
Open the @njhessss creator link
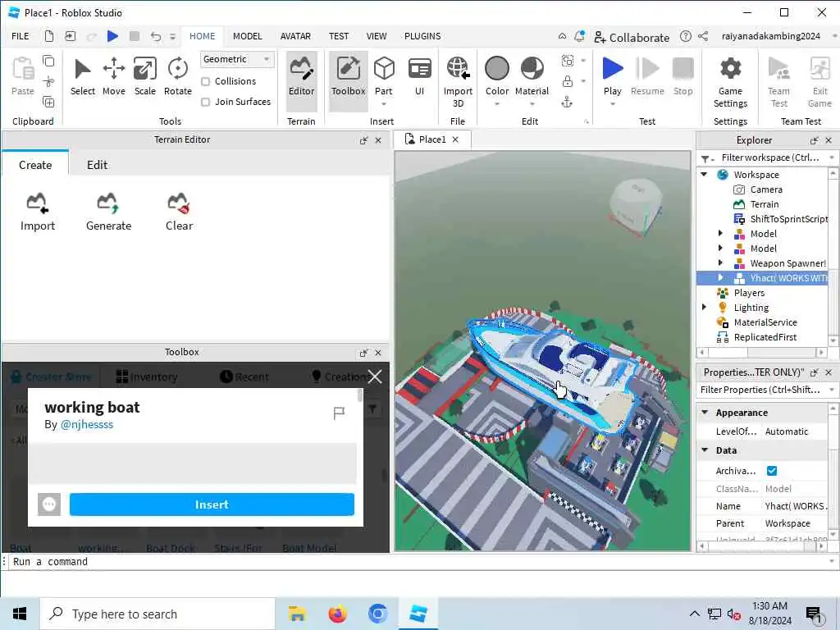click(87, 424)
